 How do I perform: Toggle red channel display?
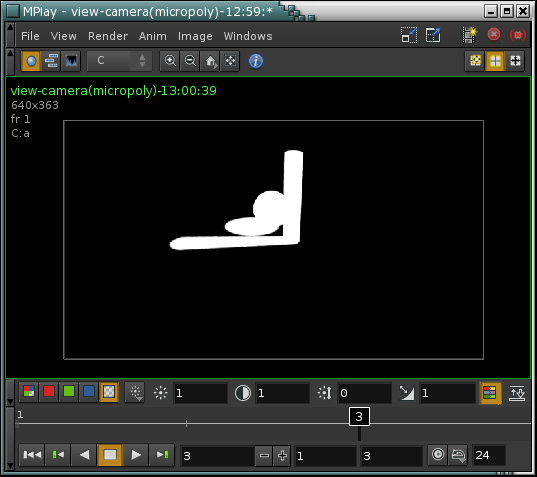click(49, 392)
